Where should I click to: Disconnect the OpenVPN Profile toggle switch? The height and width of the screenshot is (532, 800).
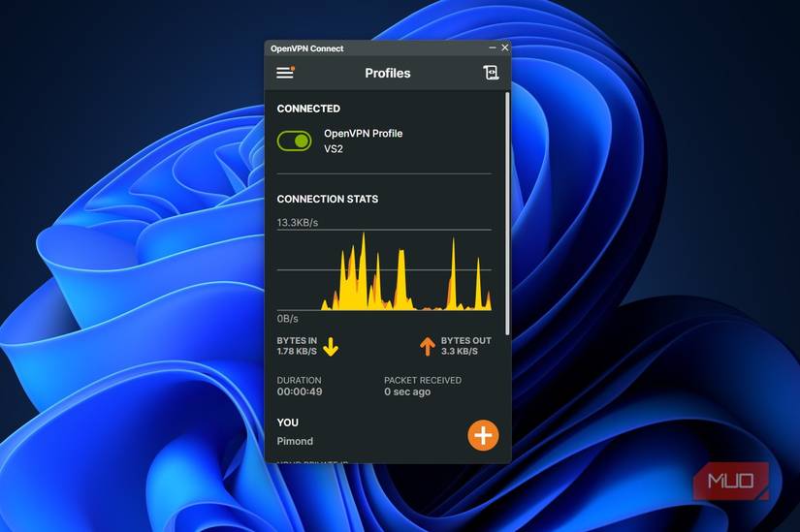[295, 141]
